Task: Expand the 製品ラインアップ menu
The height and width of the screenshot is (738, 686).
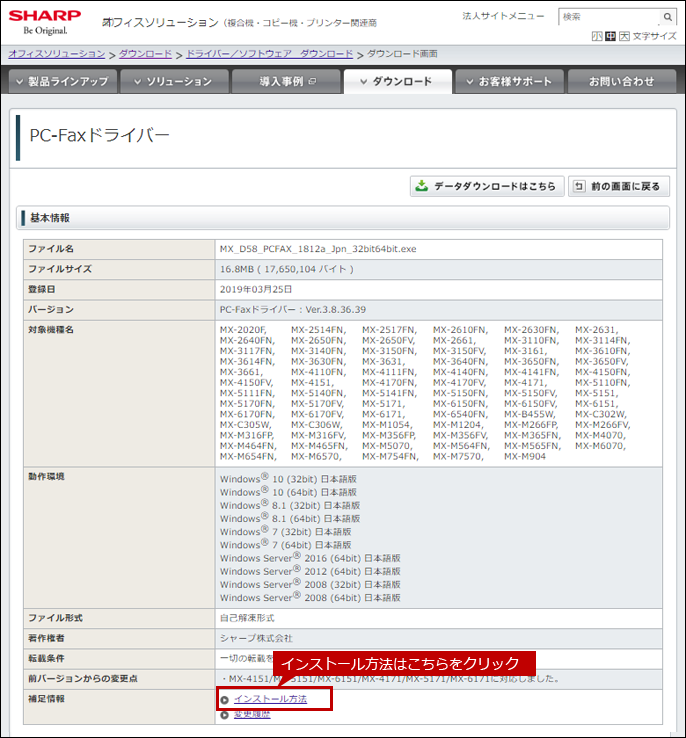Action: pos(63,81)
